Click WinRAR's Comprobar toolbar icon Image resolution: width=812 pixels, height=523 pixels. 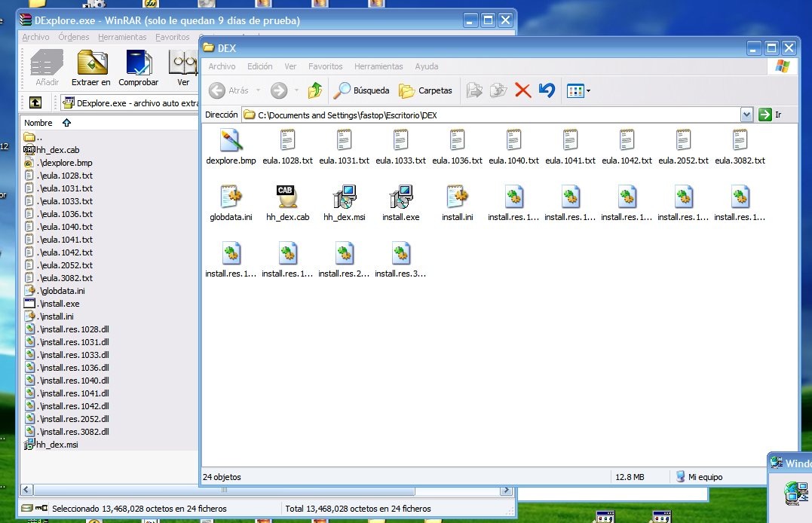139,63
